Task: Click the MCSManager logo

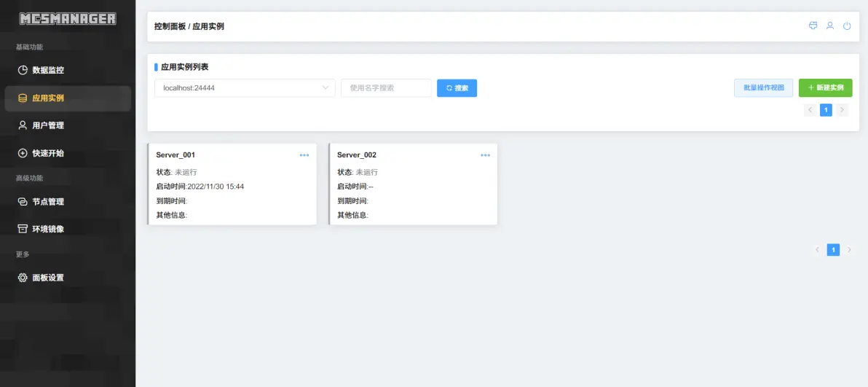Action: tap(68, 19)
